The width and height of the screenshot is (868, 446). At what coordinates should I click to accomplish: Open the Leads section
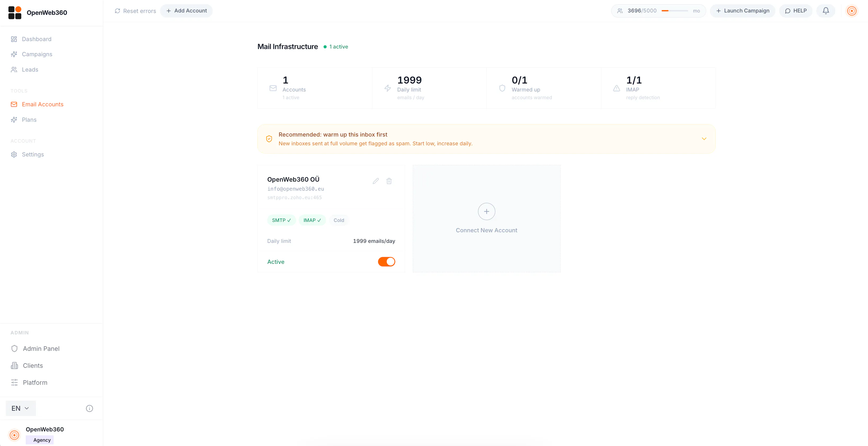[x=30, y=70]
